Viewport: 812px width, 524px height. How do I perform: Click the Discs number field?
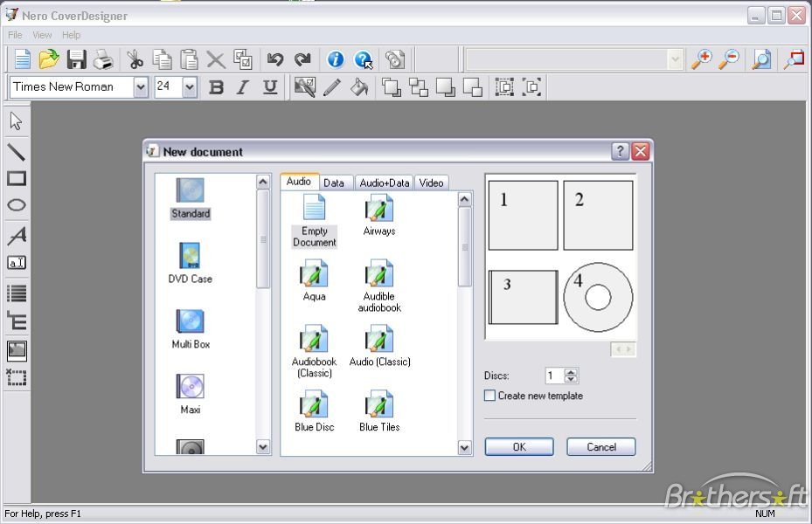(555, 376)
